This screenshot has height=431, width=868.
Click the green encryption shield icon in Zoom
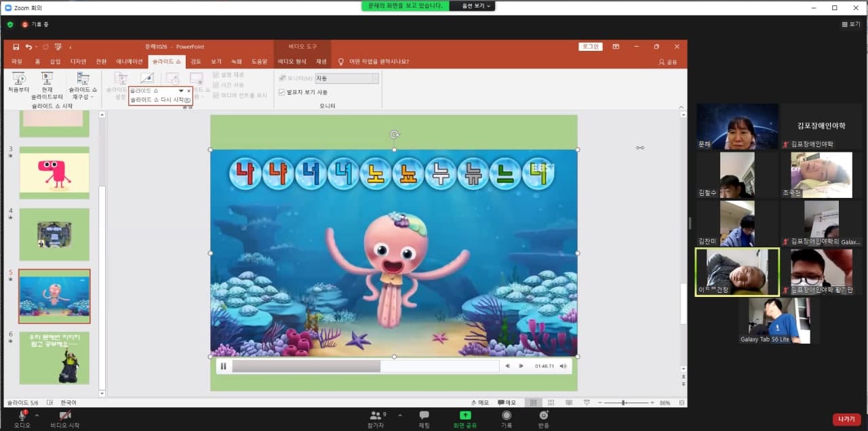pyautogui.click(x=10, y=24)
